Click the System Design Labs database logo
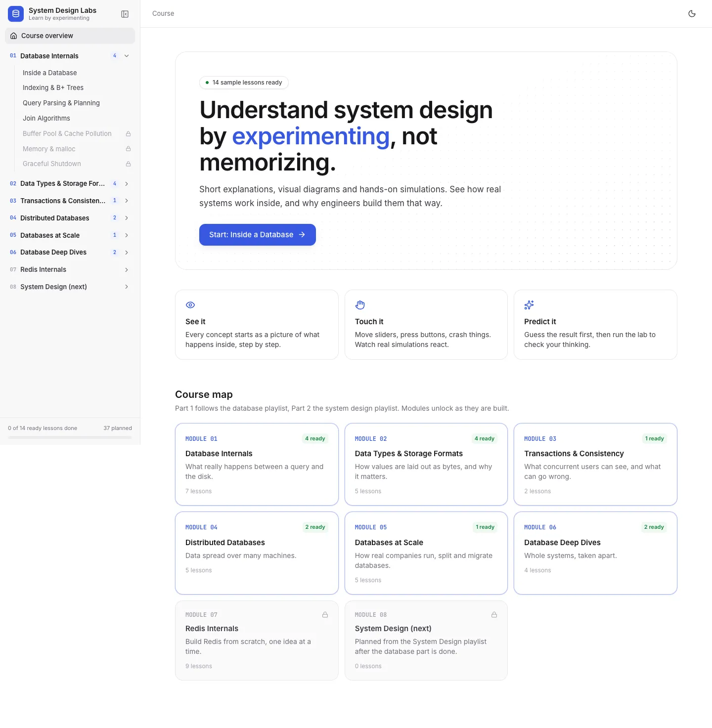The height and width of the screenshot is (728, 712). pos(16,14)
